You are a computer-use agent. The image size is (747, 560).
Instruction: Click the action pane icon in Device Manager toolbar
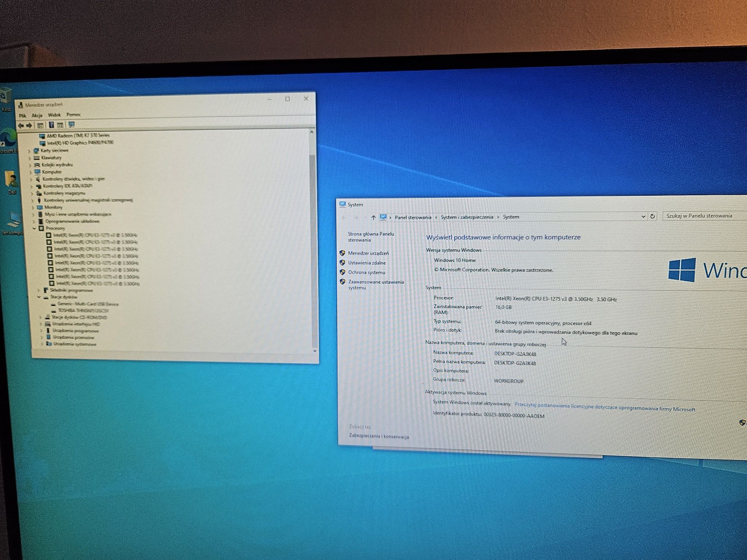click(x=60, y=125)
